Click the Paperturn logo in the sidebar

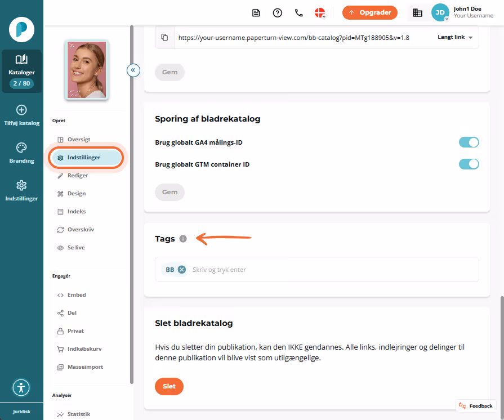(x=21, y=30)
